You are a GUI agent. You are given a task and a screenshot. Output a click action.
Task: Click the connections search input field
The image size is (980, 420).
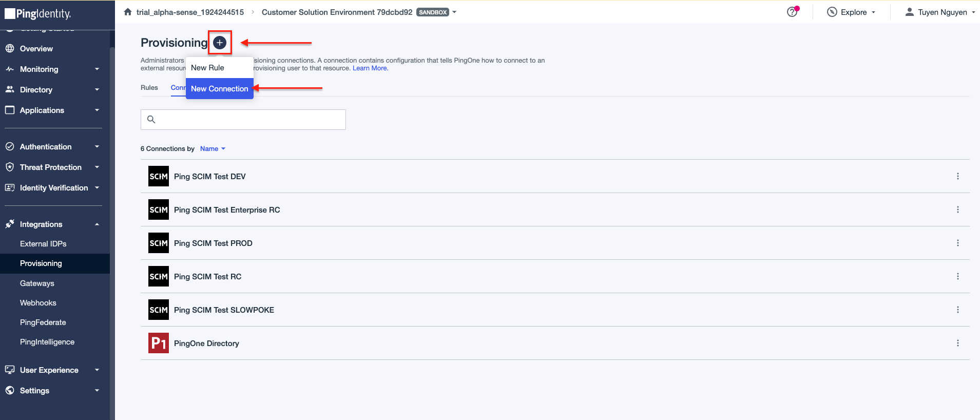point(243,120)
